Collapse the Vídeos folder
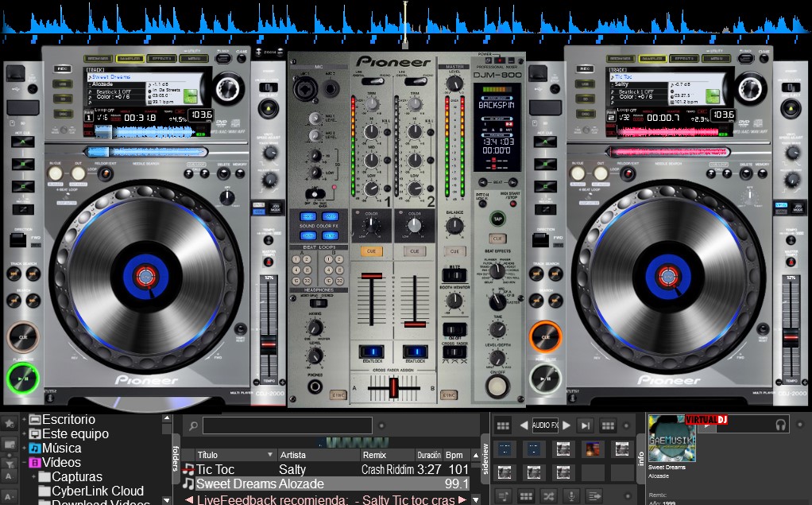The image size is (812, 505). [x=25, y=463]
